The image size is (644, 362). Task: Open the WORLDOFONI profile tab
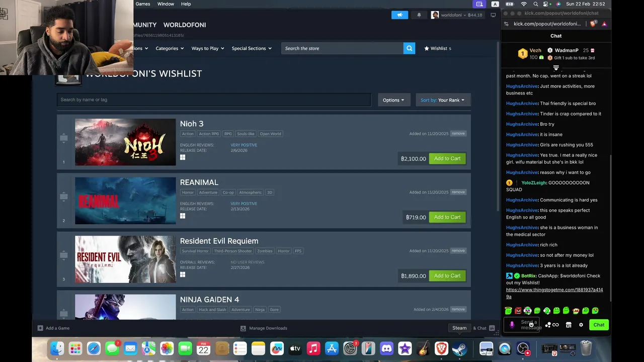coord(185,25)
